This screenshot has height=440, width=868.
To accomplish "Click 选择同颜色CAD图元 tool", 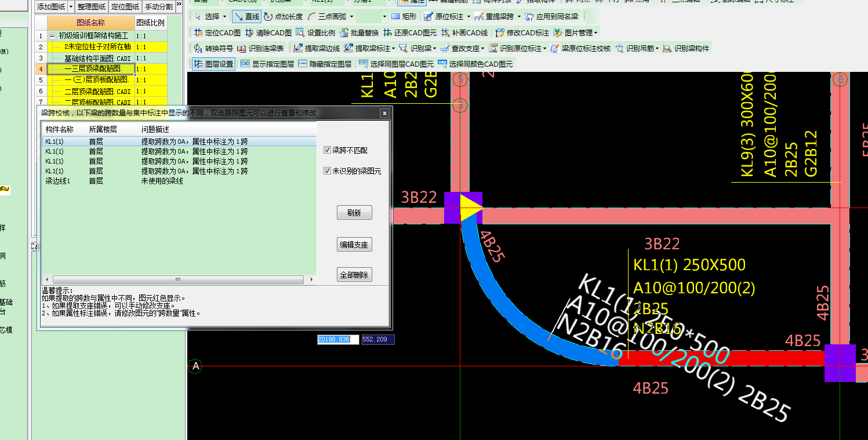I will (x=475, y=64).
